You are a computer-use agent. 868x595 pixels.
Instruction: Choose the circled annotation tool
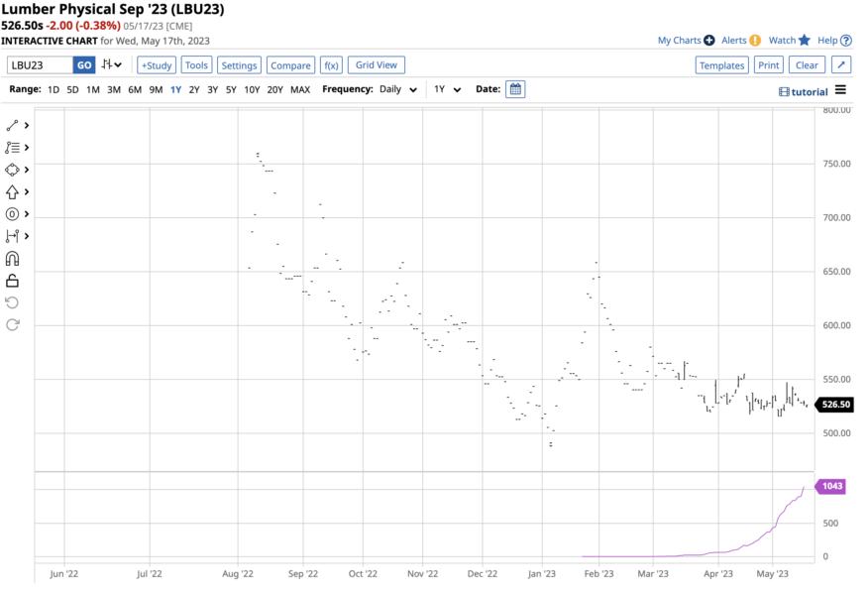tap(12, 214)
